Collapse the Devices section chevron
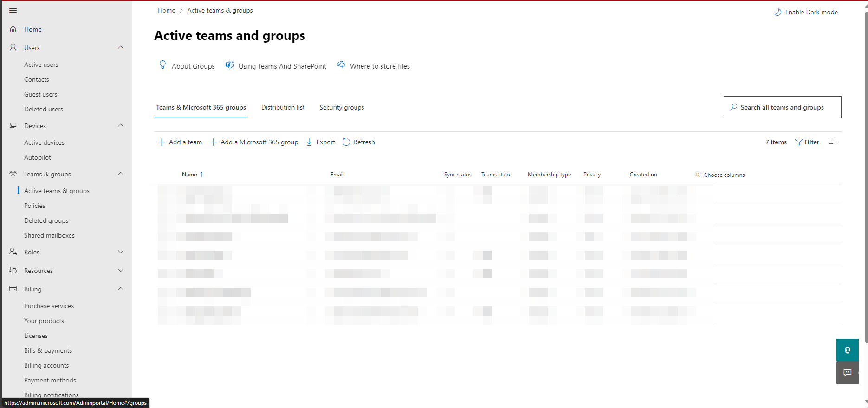 coord(121,125)
